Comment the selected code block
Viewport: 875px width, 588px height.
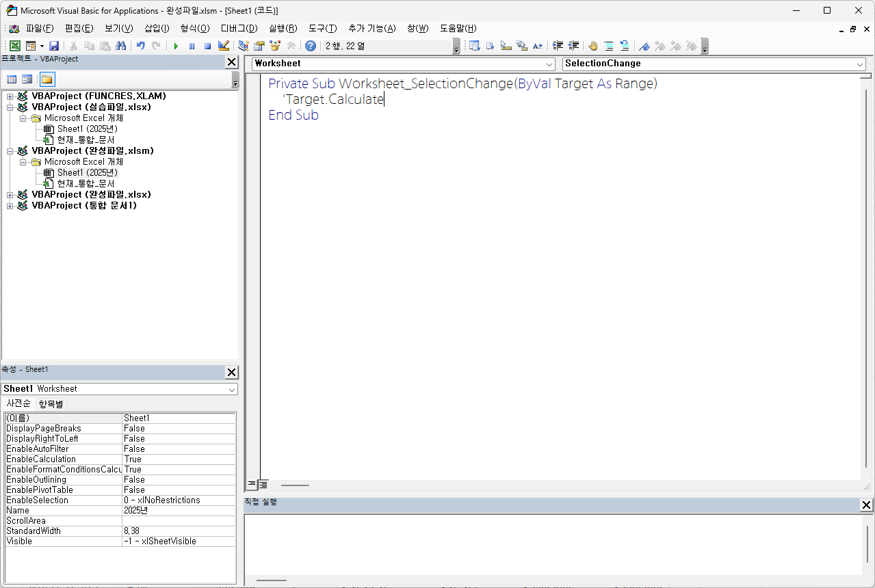tap(609, 46)
